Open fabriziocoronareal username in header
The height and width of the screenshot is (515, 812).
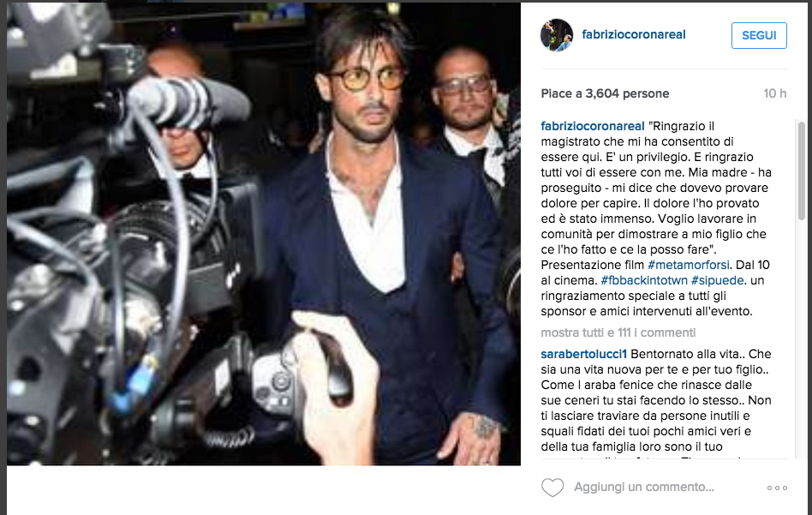point(633,35)
